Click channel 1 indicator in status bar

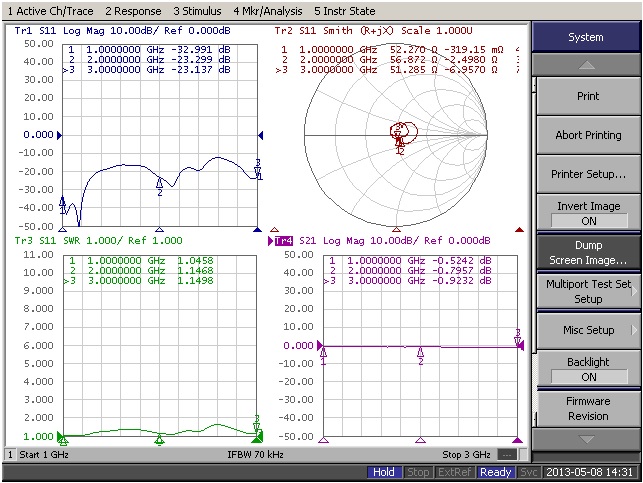[11, 454]
